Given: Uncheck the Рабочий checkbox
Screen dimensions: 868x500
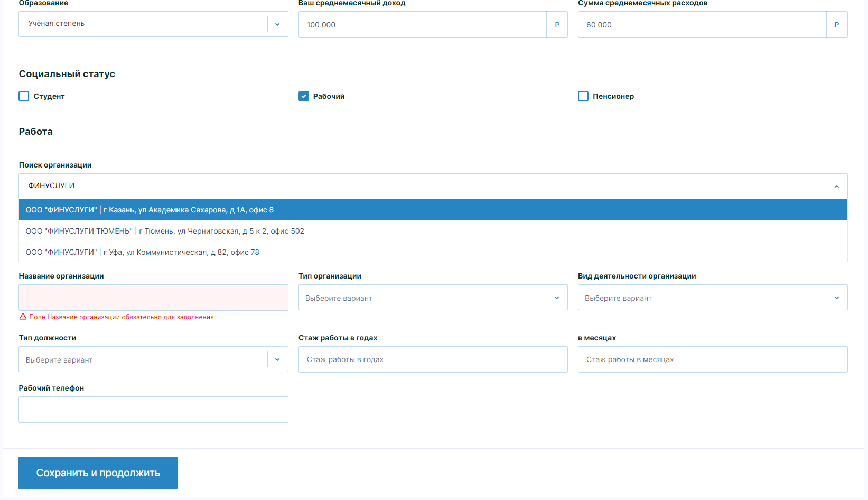Looking at the screenshot, I should 304,96.
